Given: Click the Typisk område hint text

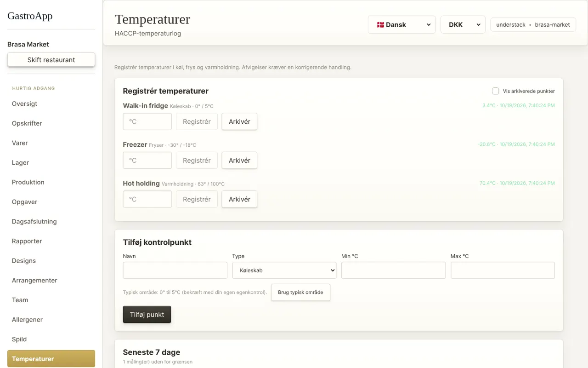Looking at the screenshot, I should click(x=195, y=293).
